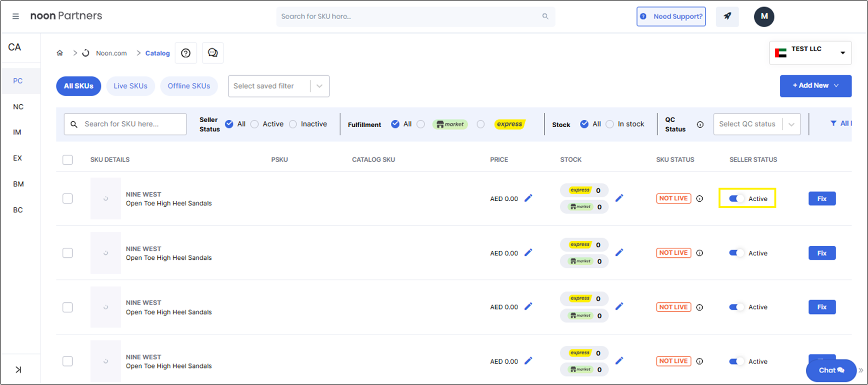Select the Seller Status All radio button
The width and height of the screenshot is (868, 385).
(x=229, y=124)
